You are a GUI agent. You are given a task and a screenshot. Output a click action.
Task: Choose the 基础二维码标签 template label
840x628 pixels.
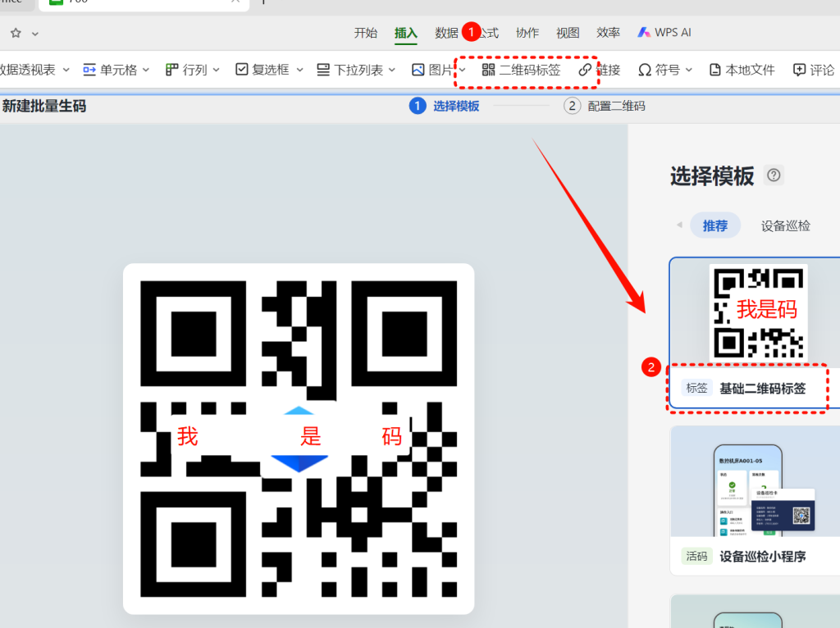point(762,388)
